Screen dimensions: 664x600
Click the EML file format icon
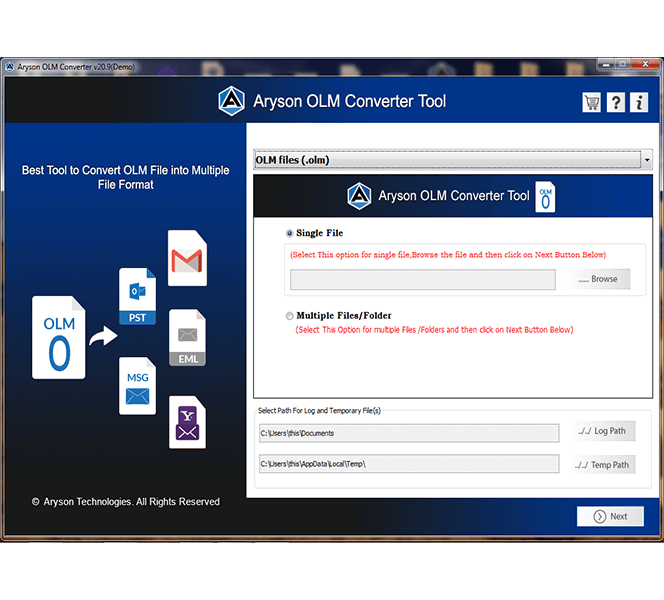tap(187, 337)
